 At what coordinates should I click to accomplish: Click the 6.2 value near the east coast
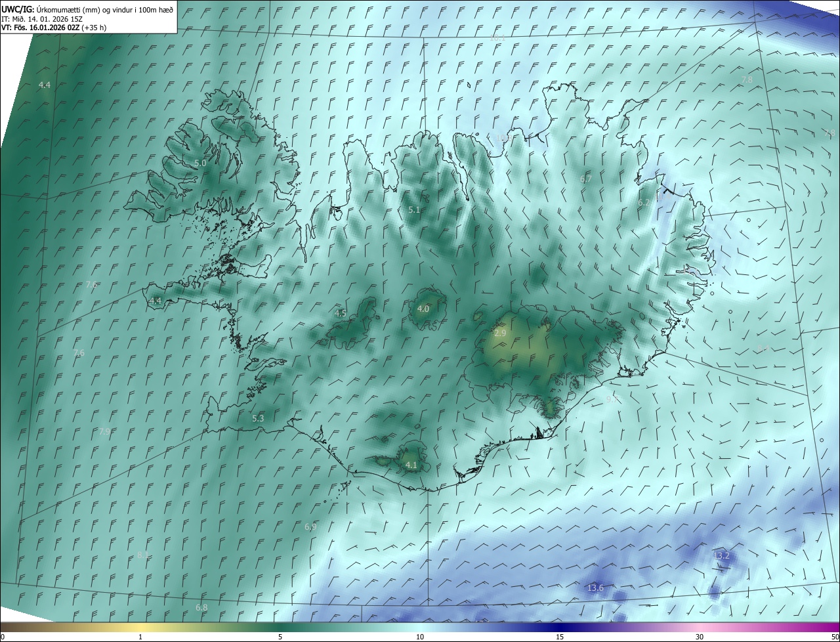point(644,203)
